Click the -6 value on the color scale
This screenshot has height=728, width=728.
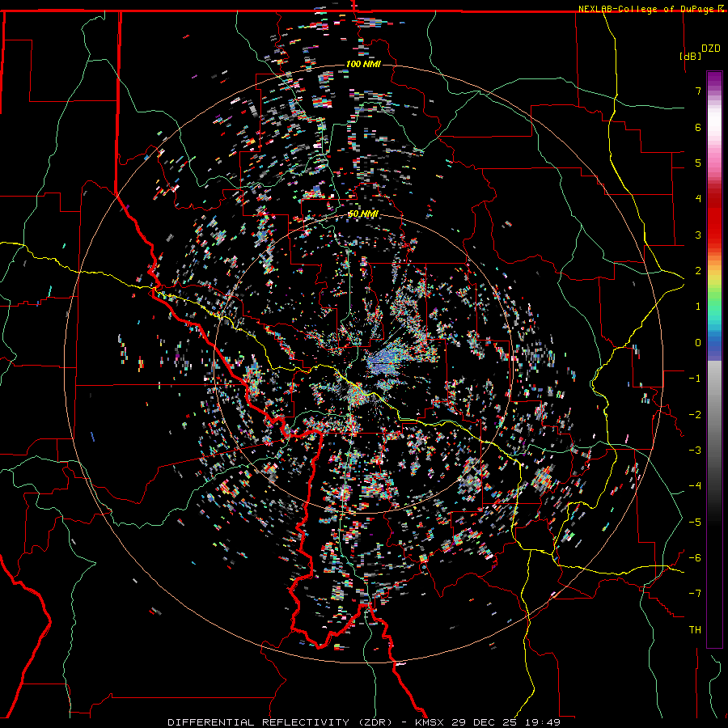695,558
